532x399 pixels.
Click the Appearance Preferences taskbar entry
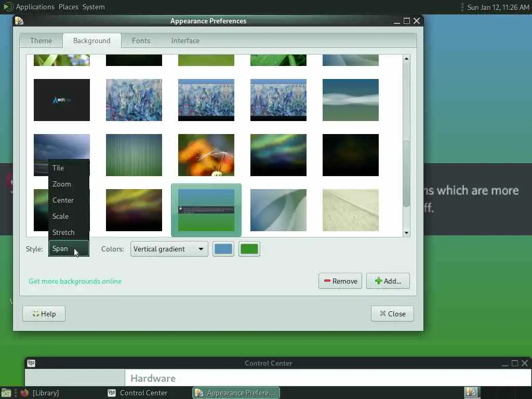coord(236,393)
